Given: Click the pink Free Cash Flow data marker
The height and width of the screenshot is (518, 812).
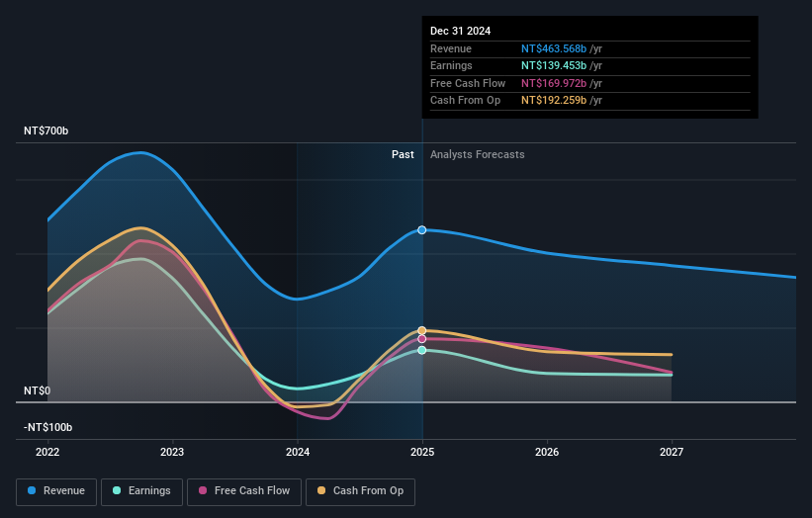Looking at the screenshot, I should tap(422, 339).
